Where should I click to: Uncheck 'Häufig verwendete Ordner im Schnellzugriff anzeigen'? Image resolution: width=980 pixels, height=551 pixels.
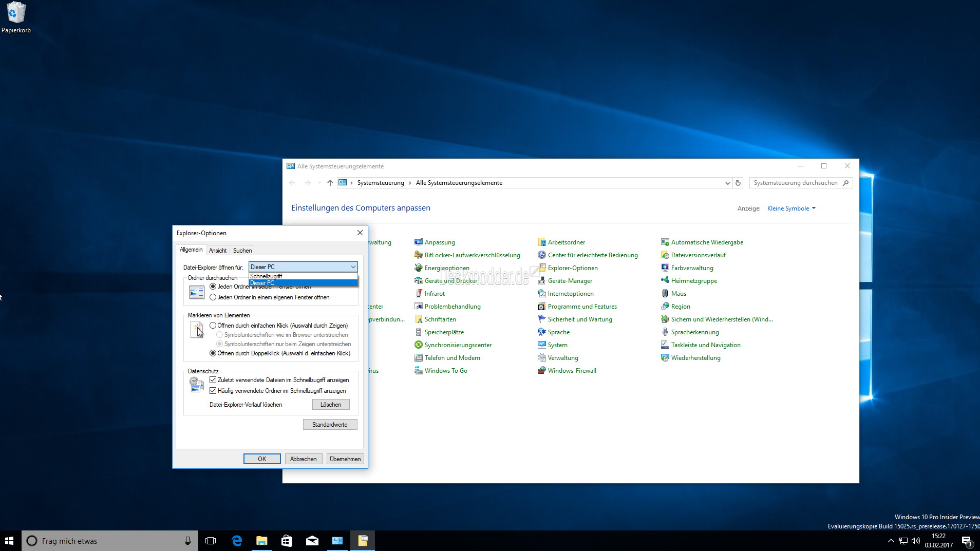213,391
